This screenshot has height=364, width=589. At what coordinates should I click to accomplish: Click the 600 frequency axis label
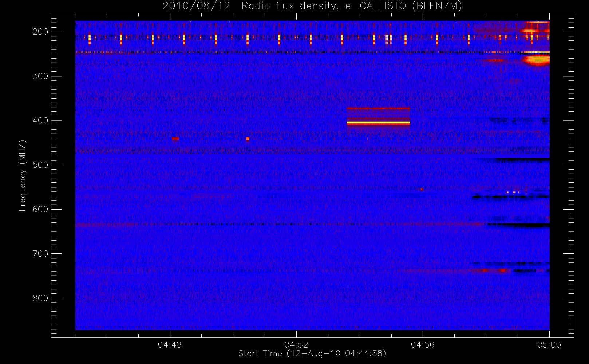pyautogui.click(x=40, y=209)
